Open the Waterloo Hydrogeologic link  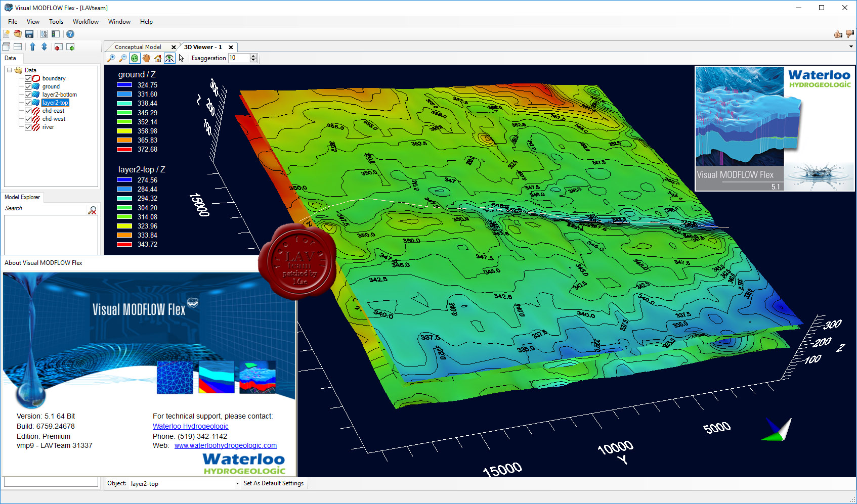pos(190,426)
